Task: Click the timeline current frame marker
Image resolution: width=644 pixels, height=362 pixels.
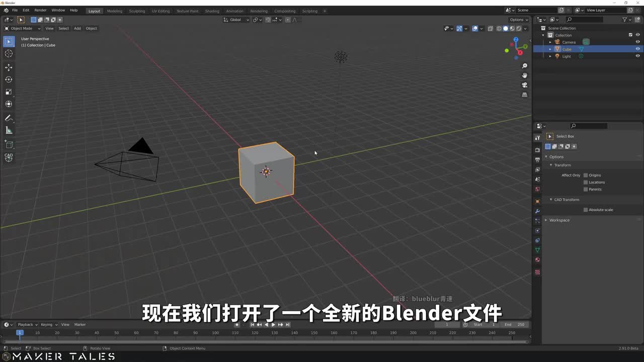Action: [x=20, y=332]
